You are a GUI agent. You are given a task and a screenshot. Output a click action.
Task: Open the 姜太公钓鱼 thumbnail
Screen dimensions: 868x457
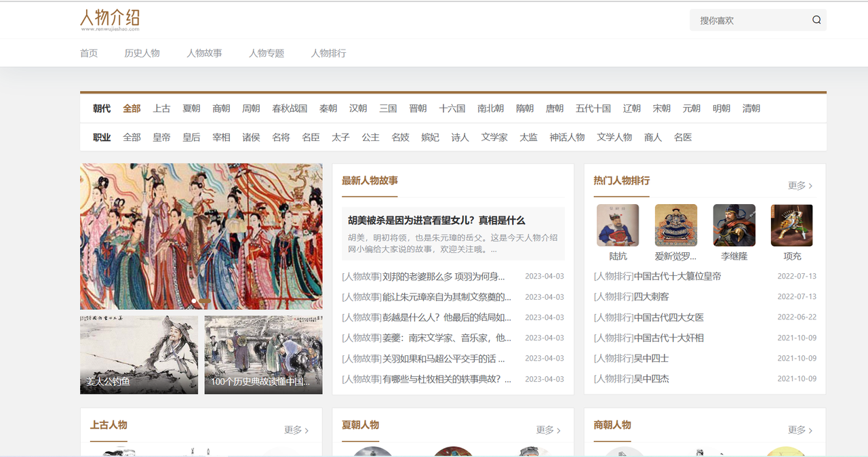pyautogui.click(x=139, y=355)
